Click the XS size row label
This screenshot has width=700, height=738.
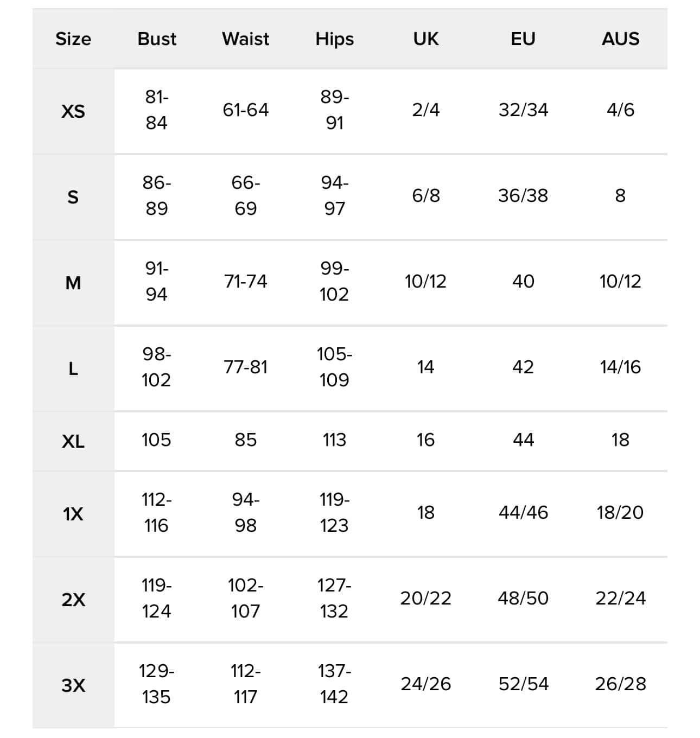(x=73, y=111)
